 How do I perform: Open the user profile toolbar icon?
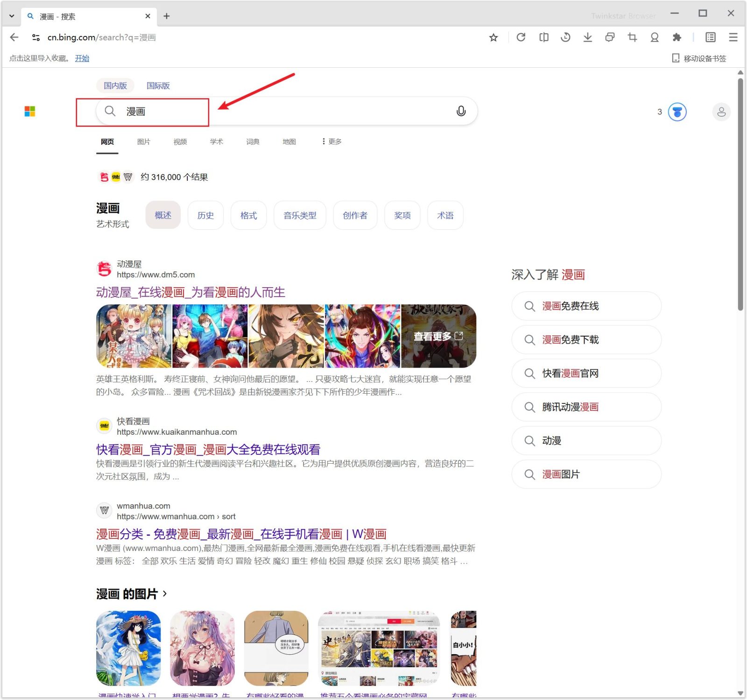(655, 37)
